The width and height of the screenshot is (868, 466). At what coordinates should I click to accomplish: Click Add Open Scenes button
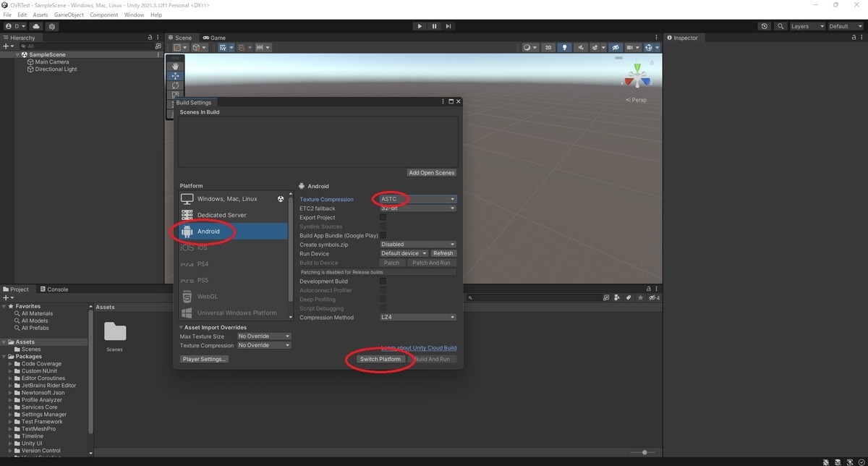[x=432, y=173]
